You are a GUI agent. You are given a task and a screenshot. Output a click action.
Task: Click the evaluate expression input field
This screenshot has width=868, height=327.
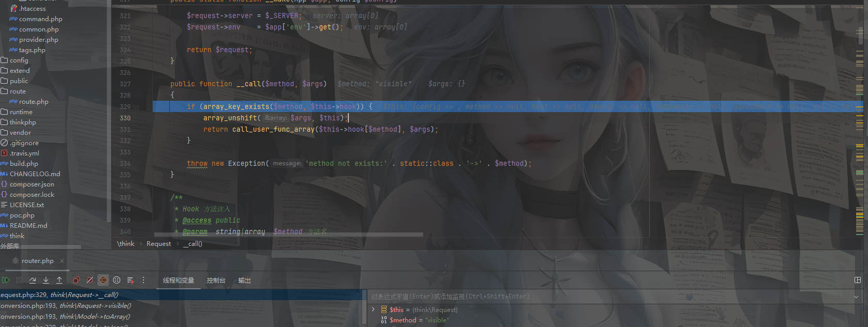click(609, 297)
